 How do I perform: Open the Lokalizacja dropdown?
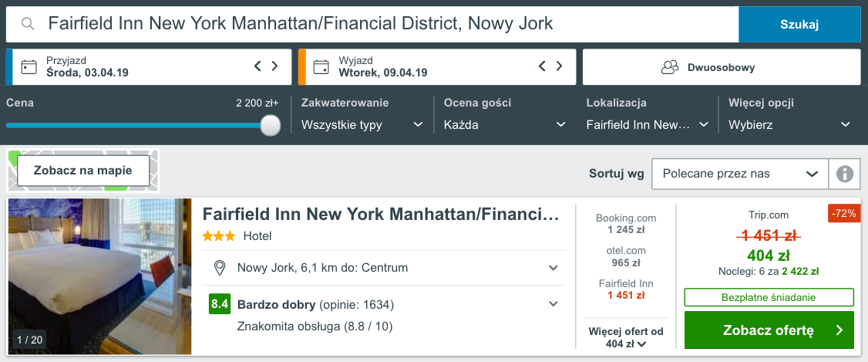[647, 125]
